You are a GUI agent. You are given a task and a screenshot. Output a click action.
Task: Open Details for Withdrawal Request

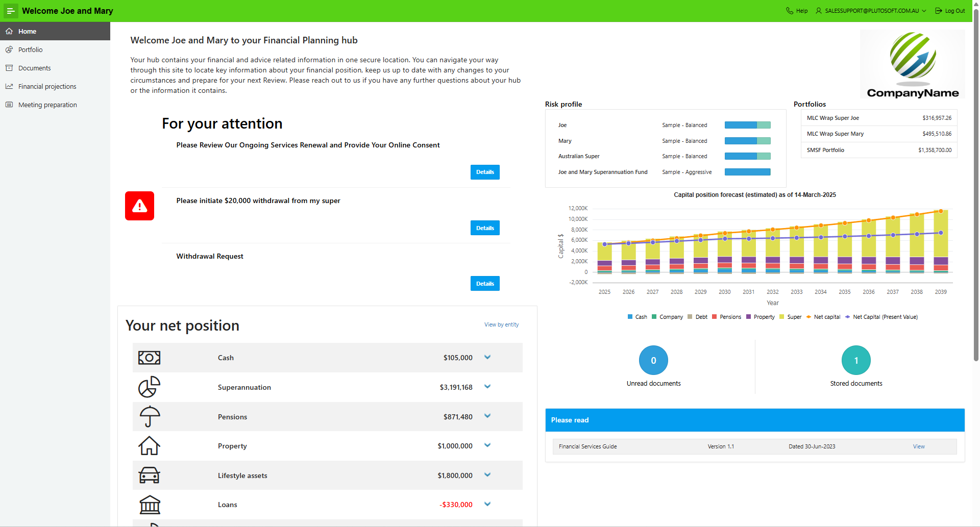(484, 284)
